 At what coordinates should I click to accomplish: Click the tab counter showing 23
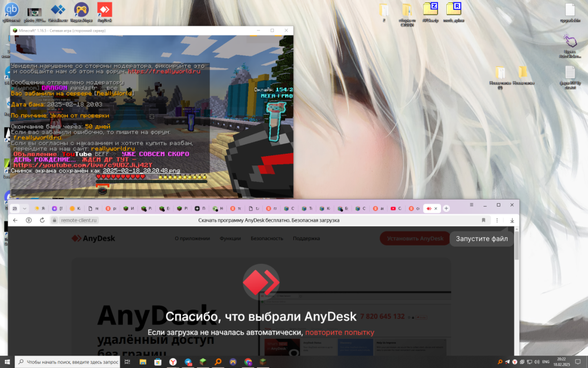coord(15,208)
